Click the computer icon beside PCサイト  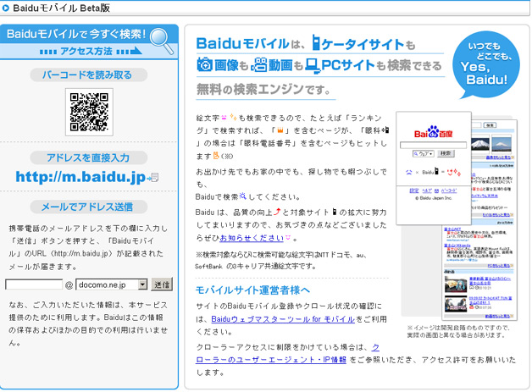pyautogui.click(x=312, y=64)
